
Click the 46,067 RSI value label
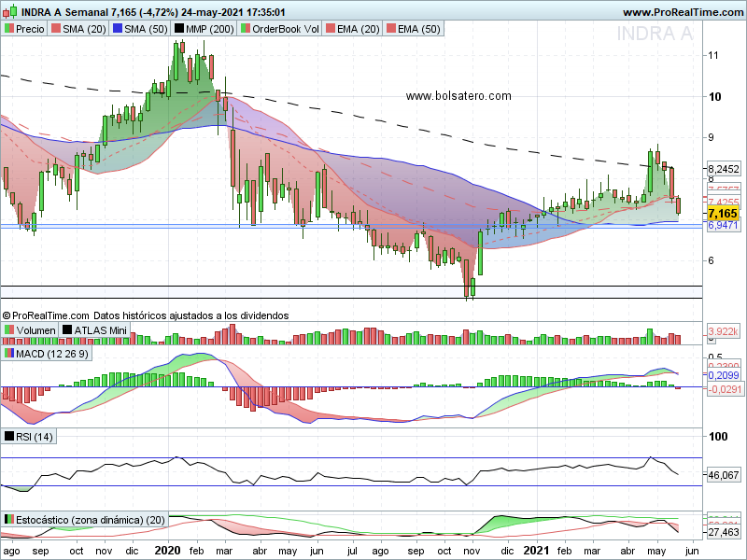(x=724, y=475)
